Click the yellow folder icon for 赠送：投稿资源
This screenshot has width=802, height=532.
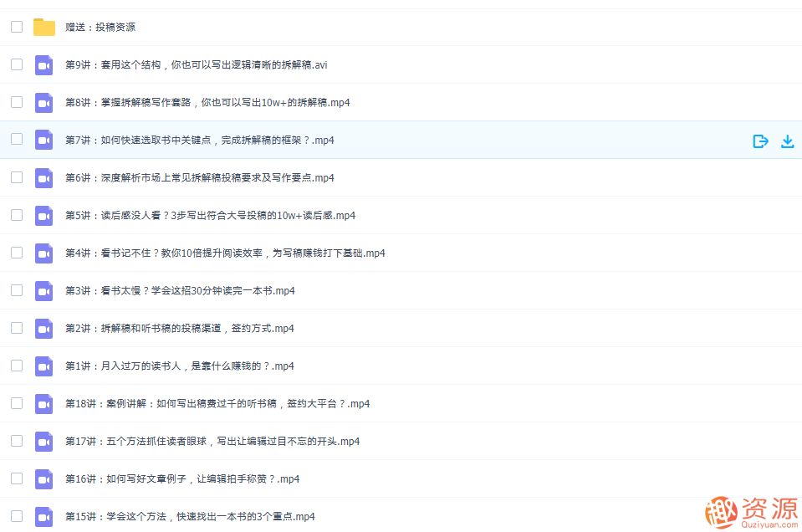[44, 28]
